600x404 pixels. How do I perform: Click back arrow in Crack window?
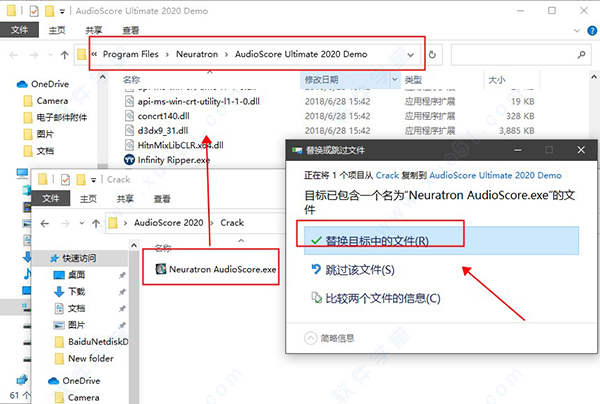pyautogui.click(x=45, y=223)
